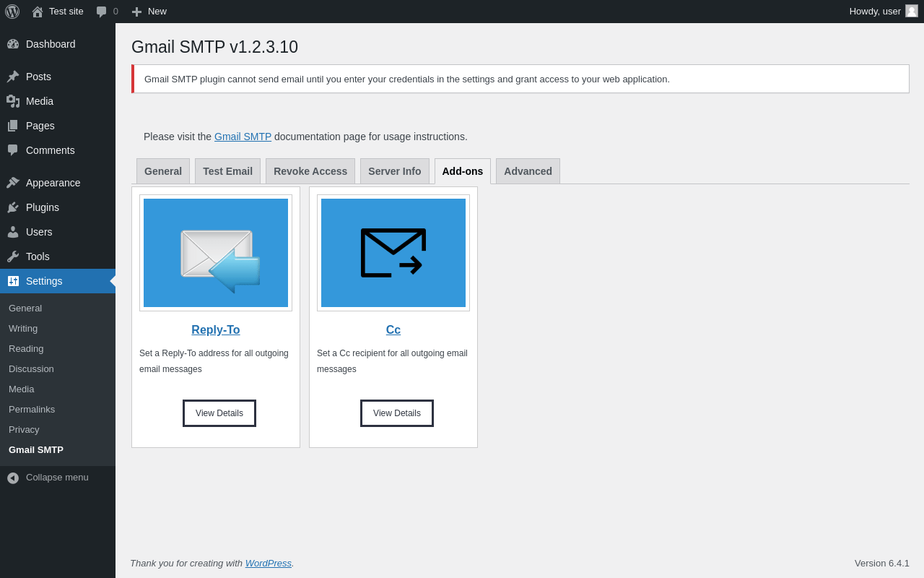Image resolution: width=924 pixels, height=578 pixels.
Task: Open Privacy settings submenu item
Action: [58, 430]
